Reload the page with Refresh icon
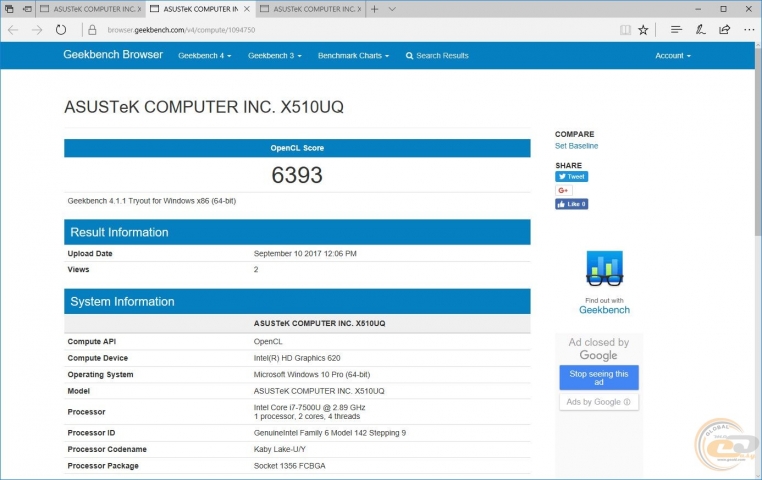The width and height of the screenshot is (762, 480). tap(61, 30)
